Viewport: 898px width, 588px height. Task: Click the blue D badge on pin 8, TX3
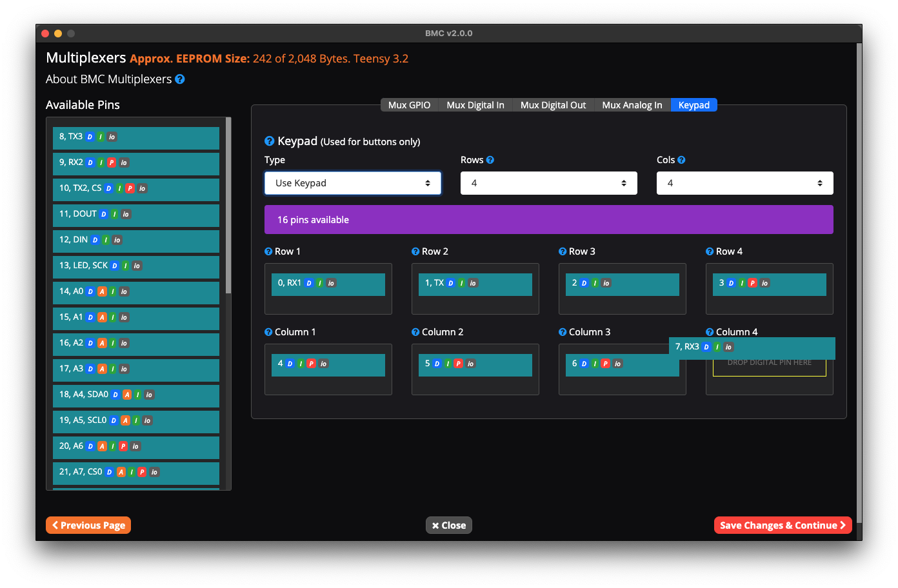click(90, 137)
